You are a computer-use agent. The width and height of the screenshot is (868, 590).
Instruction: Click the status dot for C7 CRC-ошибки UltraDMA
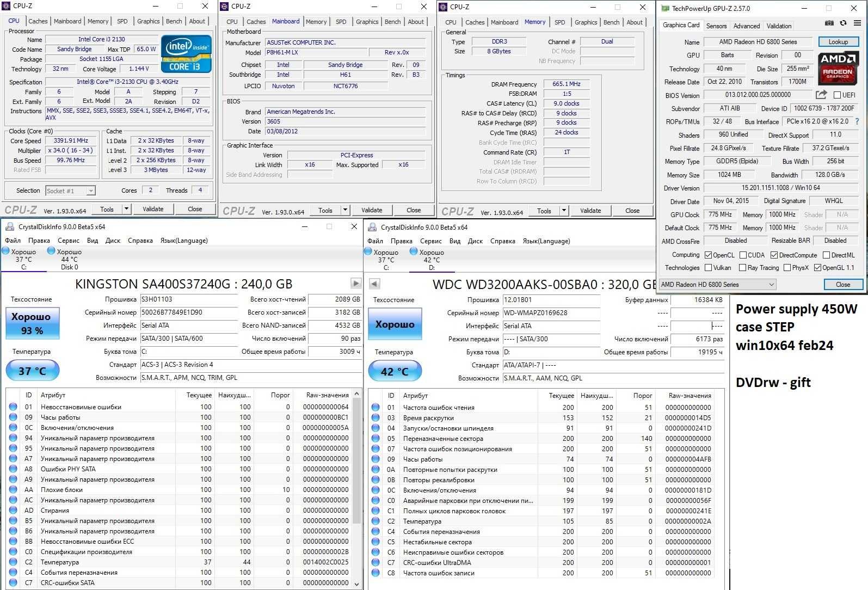point(375,562)
